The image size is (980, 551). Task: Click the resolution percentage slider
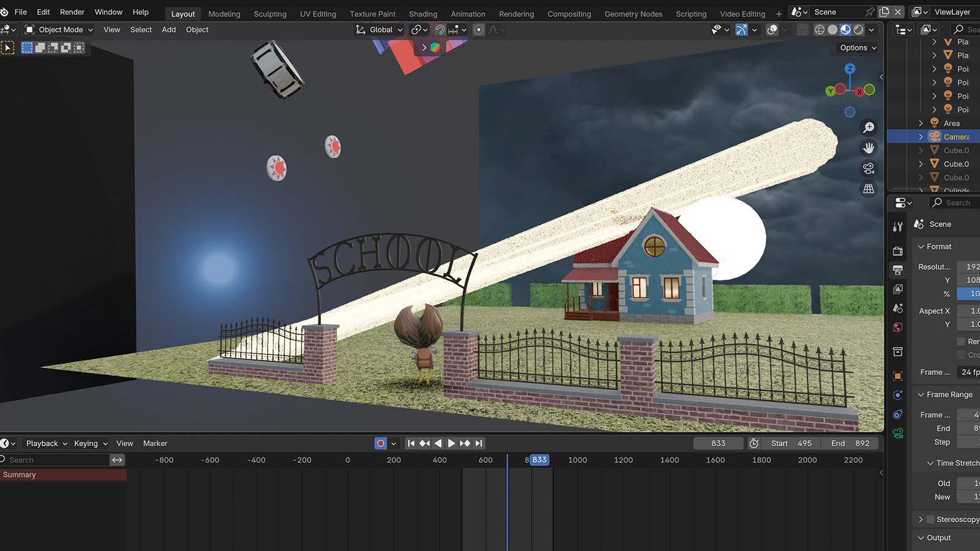971,293
